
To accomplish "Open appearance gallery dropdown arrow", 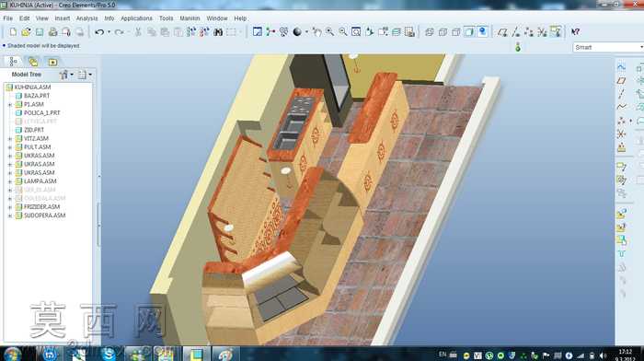I will (306, 32).
